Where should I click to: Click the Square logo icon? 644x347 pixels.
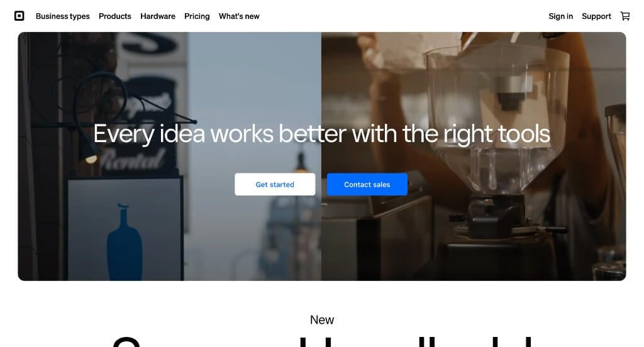point(19,16)
